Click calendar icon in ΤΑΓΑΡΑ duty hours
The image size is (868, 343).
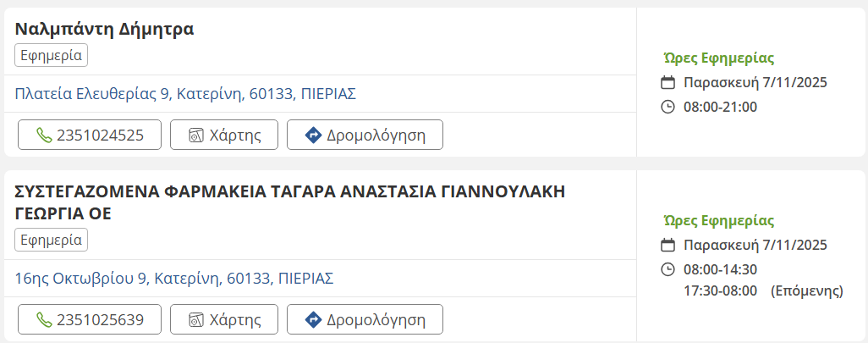(667, 246)
